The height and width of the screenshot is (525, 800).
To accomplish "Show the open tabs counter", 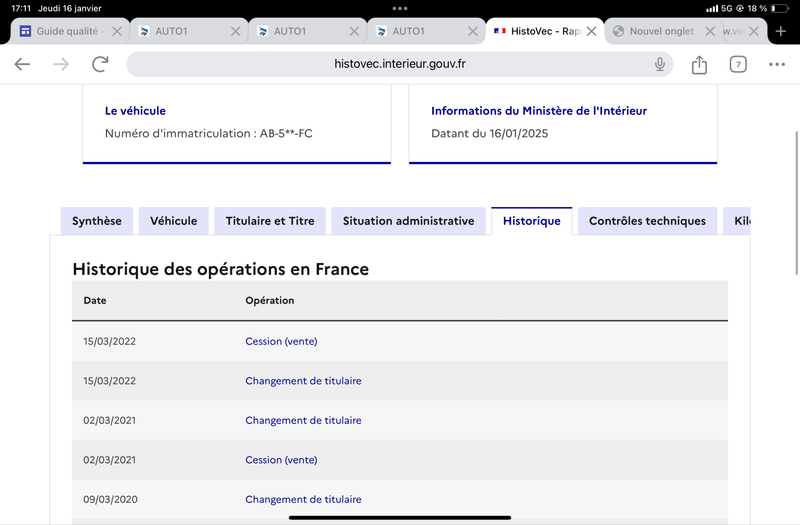I will [738, 64].
